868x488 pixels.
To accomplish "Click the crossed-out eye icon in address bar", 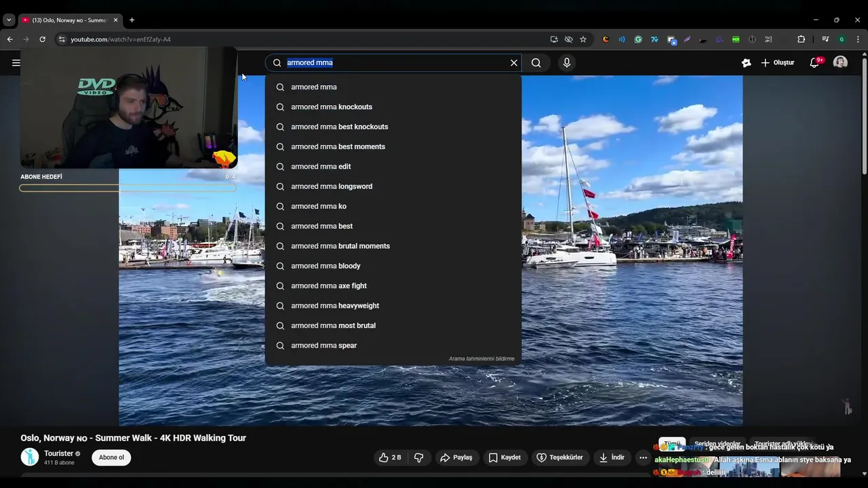I will pos(568,39).
